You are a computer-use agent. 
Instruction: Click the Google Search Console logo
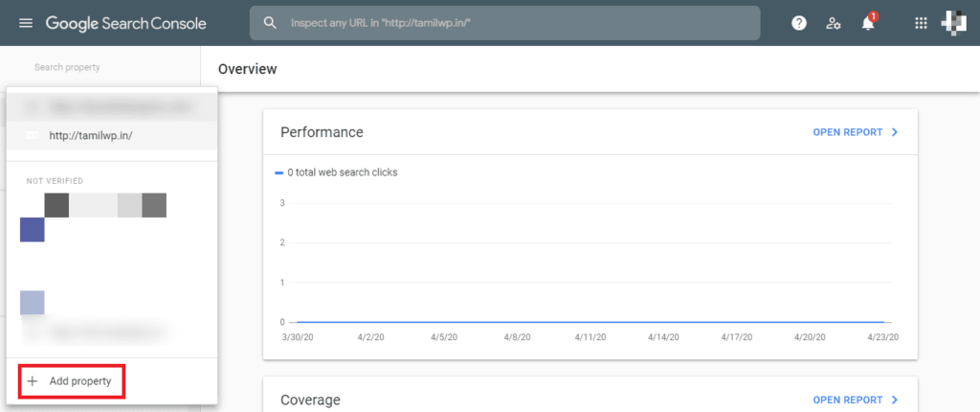click(125, 23)
